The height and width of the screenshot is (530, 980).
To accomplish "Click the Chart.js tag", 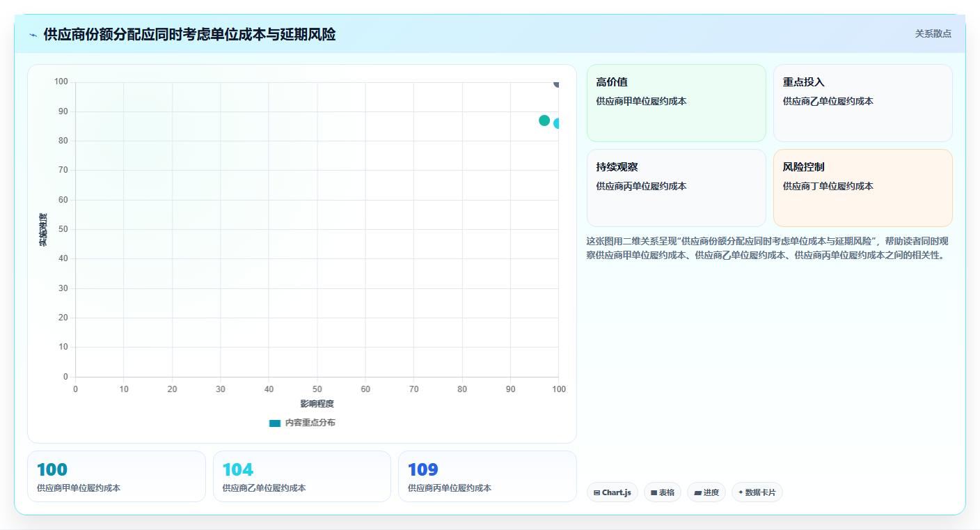I will 612,492.
